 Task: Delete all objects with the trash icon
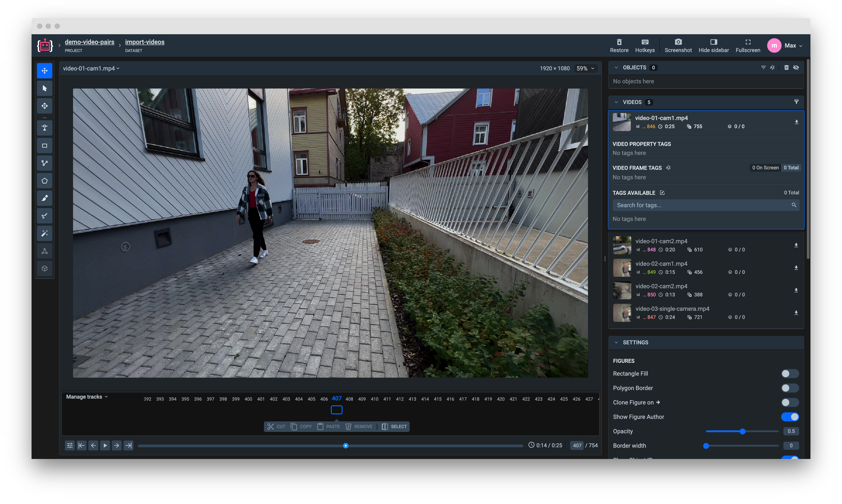786,68
